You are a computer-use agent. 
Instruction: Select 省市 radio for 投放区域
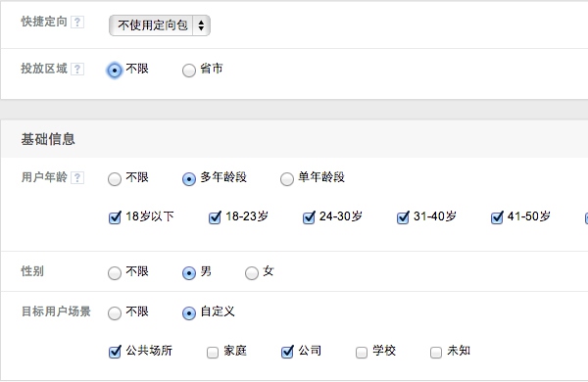click(189, 71)
